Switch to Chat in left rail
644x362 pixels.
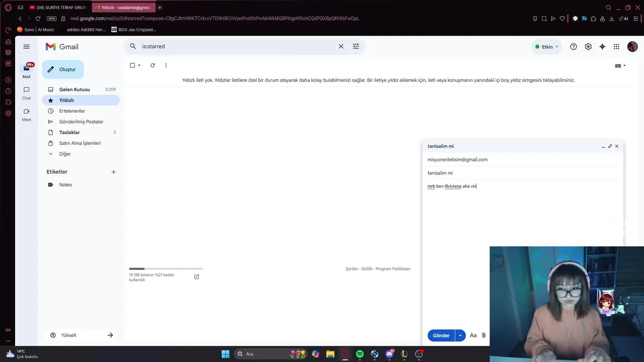(26, 93)
